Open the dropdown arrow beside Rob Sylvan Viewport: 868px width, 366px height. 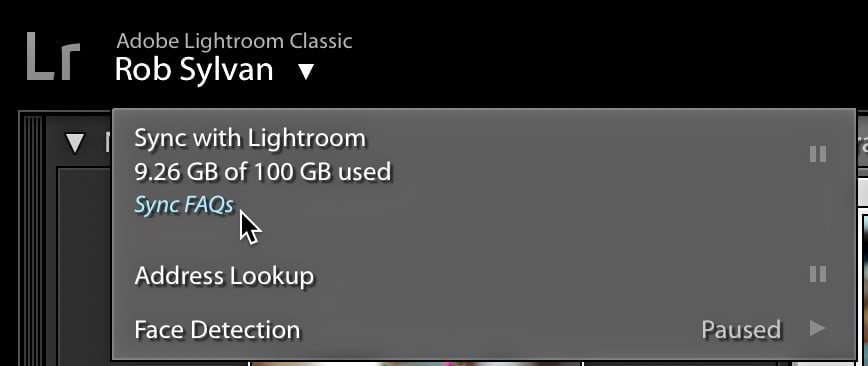click(x=306, y=71)
